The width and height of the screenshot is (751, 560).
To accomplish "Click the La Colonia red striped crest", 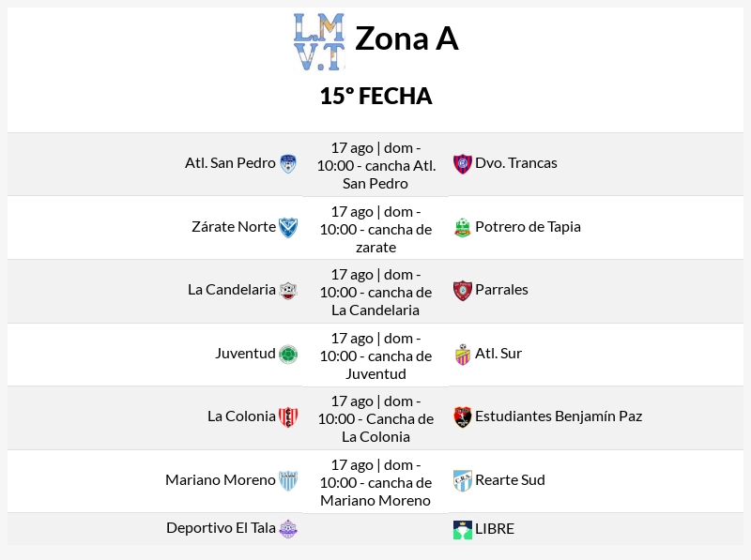I will [288, 416].
